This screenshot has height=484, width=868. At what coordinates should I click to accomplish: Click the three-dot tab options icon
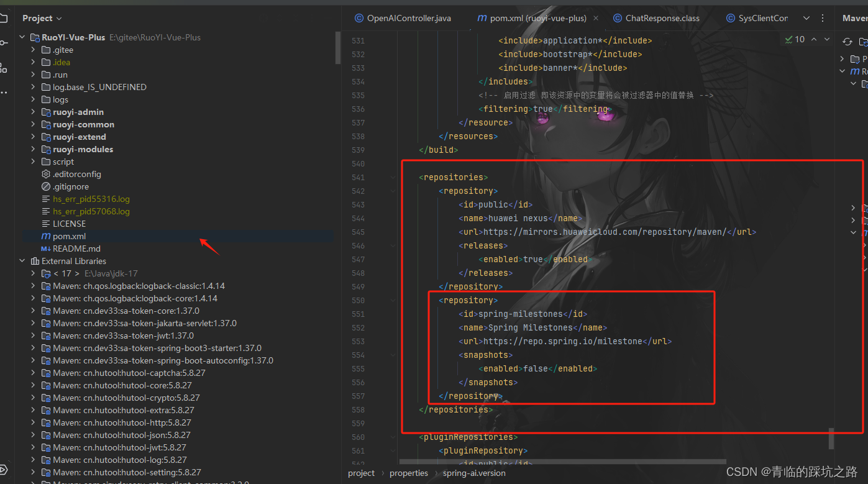[x=821, y=18]
